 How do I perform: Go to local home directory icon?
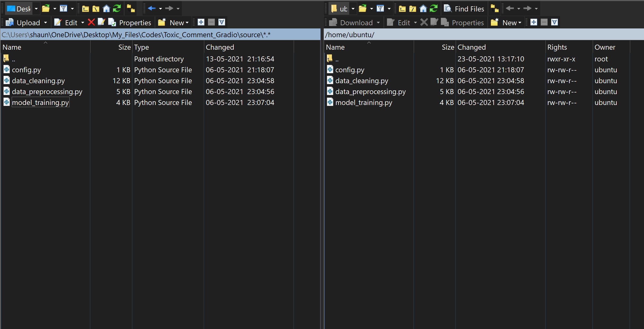click(106, 9)
